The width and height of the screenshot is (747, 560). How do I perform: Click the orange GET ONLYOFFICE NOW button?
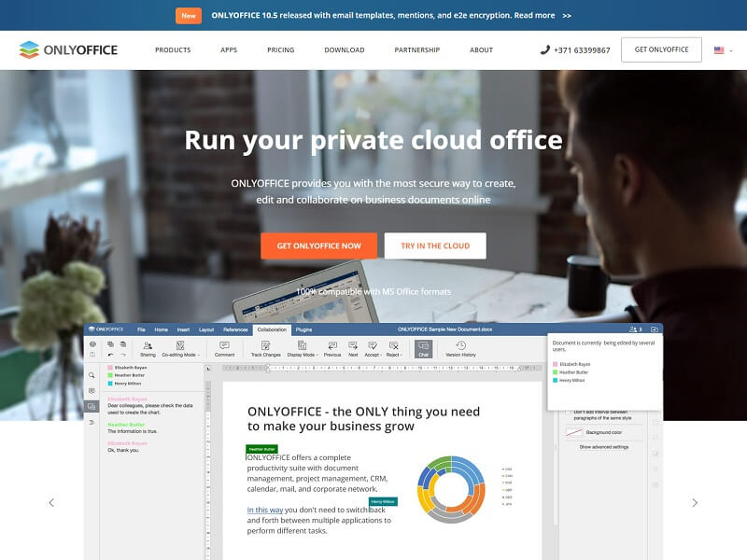(318, 245)
